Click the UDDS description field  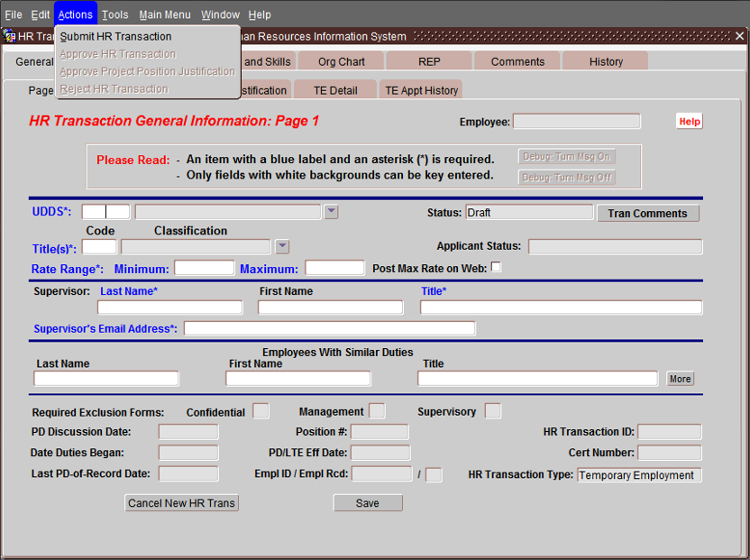[228, 212]
